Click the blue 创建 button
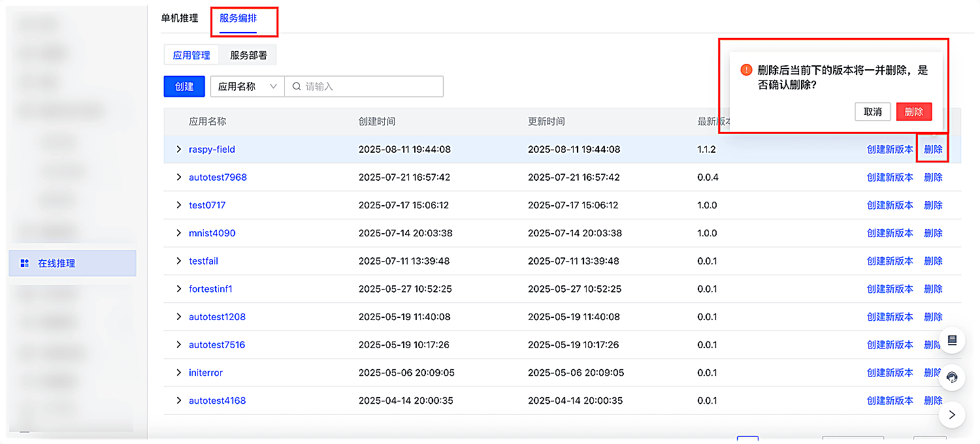This screenshot has height=444, width=980. 184,86
